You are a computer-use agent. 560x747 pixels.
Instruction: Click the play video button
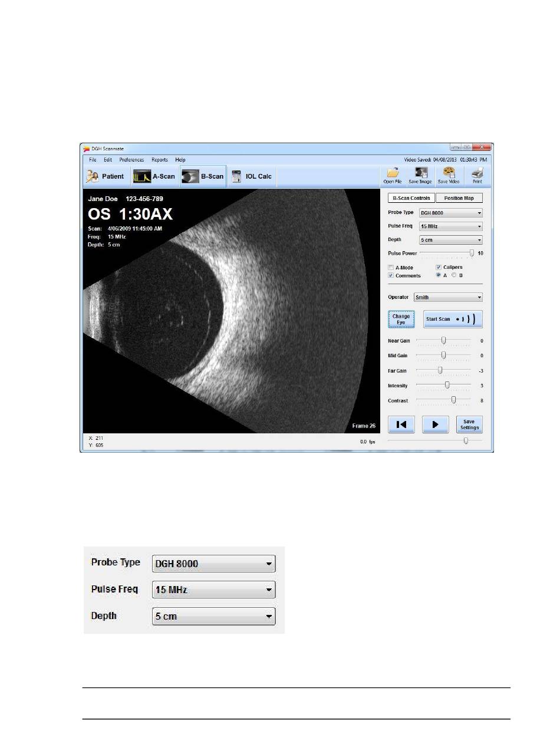pyautogui.click(x=436, y=424)
